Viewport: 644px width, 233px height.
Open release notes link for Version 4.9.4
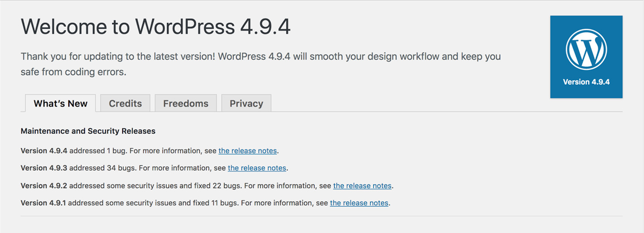click(248, 150)
